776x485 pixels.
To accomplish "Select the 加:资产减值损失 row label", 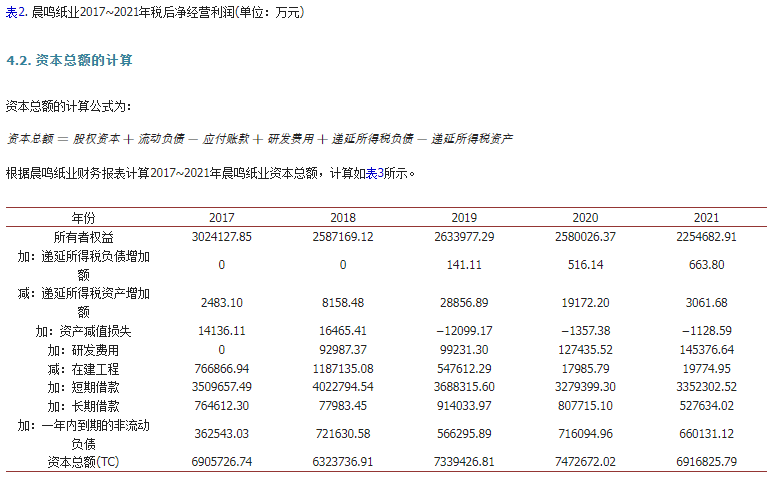I will pyautogui.click(x=84, y=331).
